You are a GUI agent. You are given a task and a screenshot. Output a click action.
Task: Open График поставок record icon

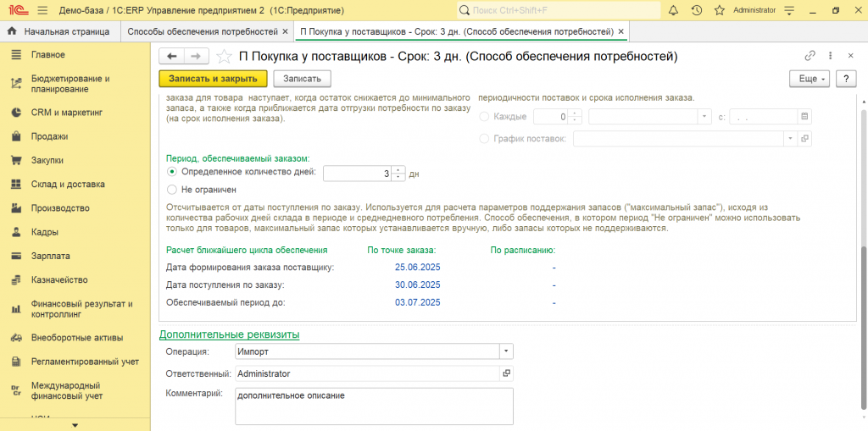(x=805, y=138)
